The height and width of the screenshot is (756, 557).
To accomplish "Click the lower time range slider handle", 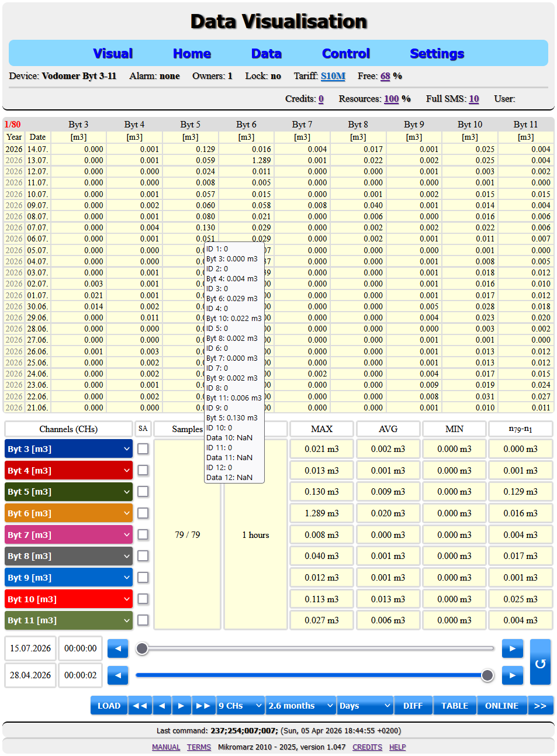I will pyautogui.click(x=487, y=675).
